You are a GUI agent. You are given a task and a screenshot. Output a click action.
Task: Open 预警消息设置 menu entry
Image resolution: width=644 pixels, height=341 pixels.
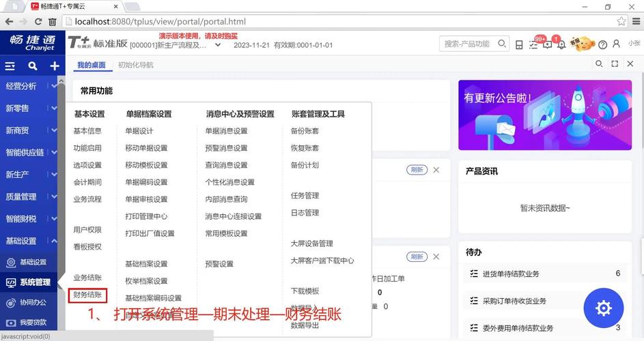point(226,148)
